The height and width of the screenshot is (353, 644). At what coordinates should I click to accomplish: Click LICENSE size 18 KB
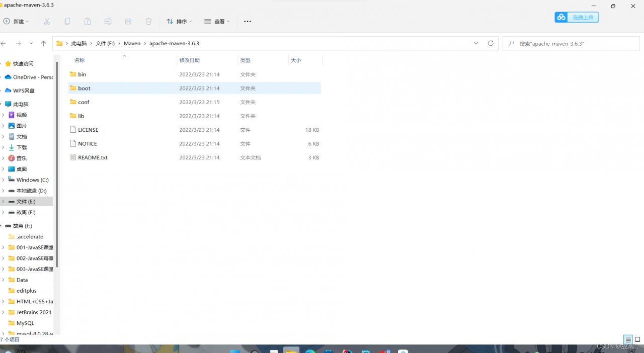click(x=312, y=130)
